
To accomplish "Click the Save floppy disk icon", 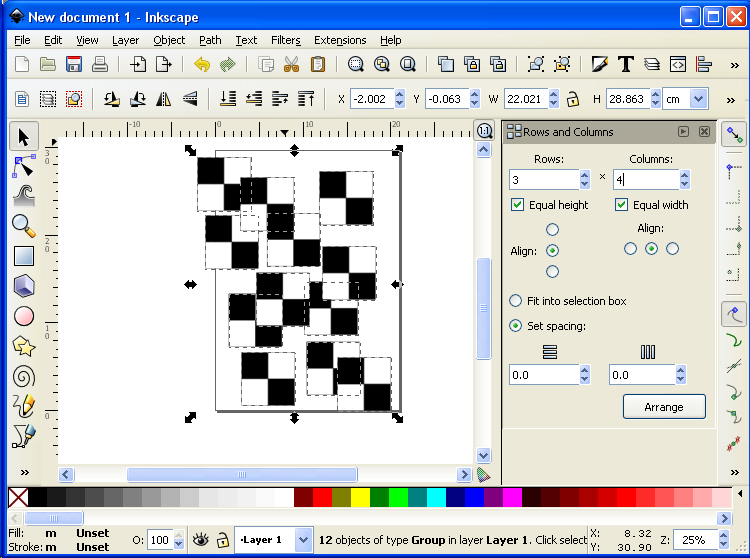I will click(74, 64).
